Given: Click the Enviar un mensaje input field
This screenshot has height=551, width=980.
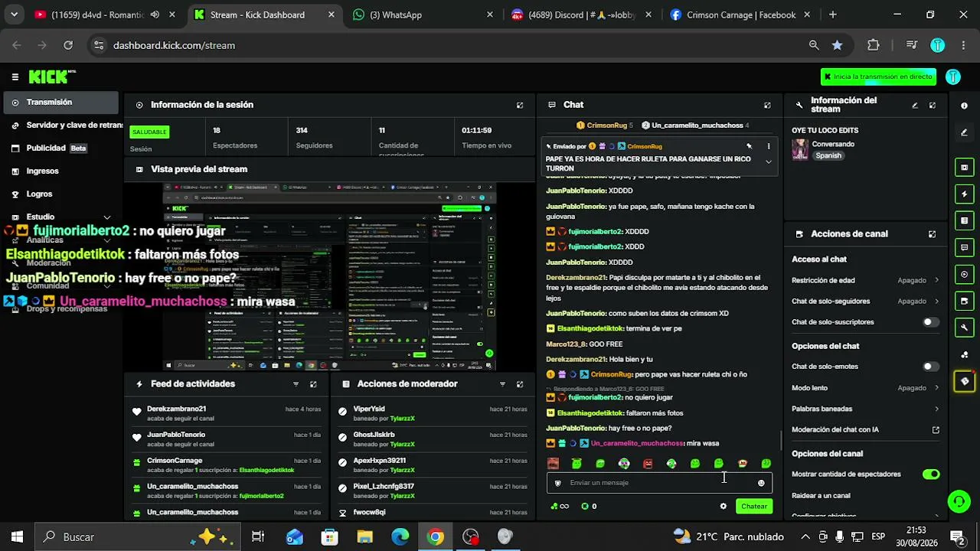Looking at the screenshot, I should pyautogui.click(x=658, y=483).
